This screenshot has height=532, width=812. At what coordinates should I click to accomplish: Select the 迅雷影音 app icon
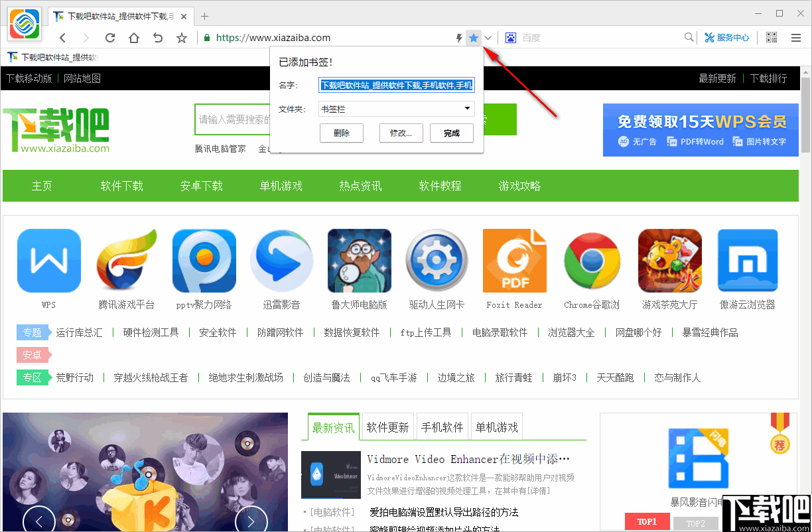[x=281, y=261]
